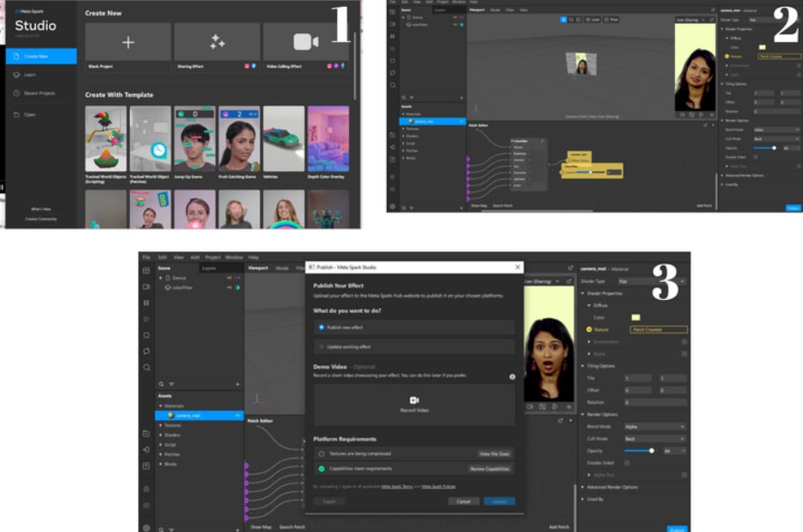Click the Rotation field in editor behind Publish dialog
This screenshot has height=532, width=803.
pos(655,402)
